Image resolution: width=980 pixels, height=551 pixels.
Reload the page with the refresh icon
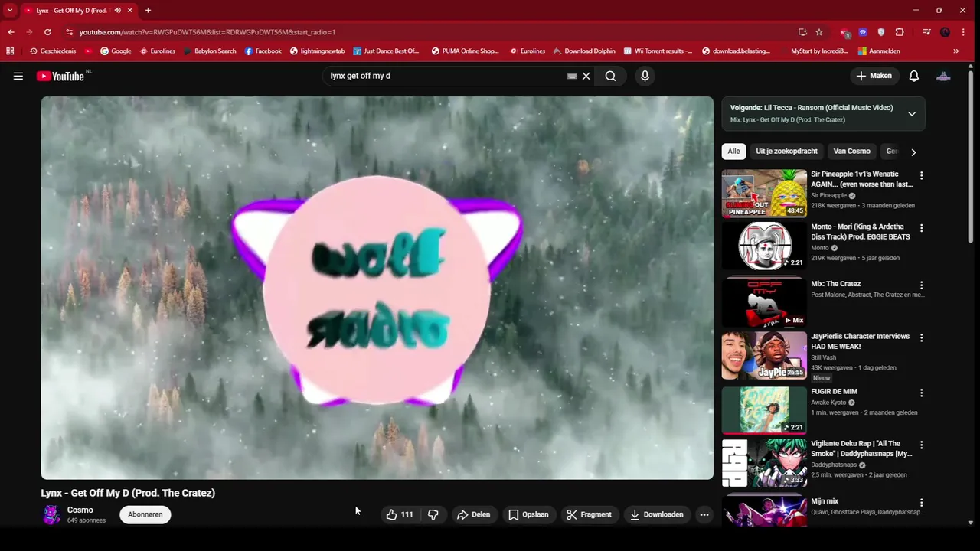[x=47, y=32]
